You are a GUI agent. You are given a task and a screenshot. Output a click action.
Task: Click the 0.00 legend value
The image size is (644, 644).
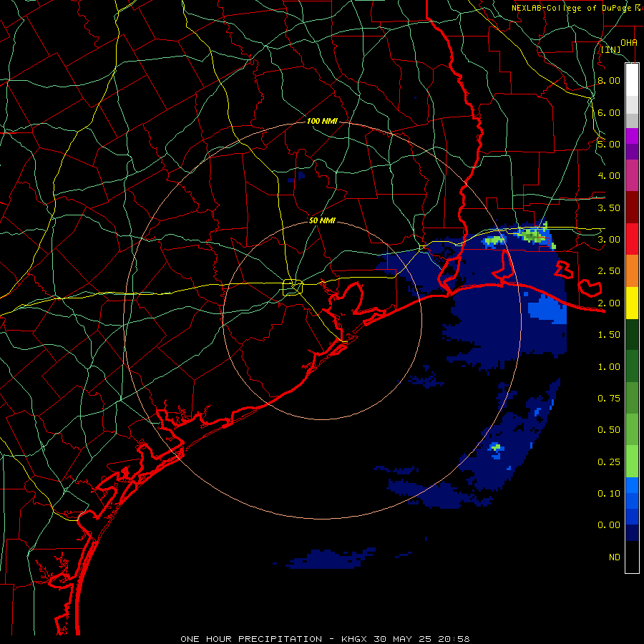pos(609,525)
